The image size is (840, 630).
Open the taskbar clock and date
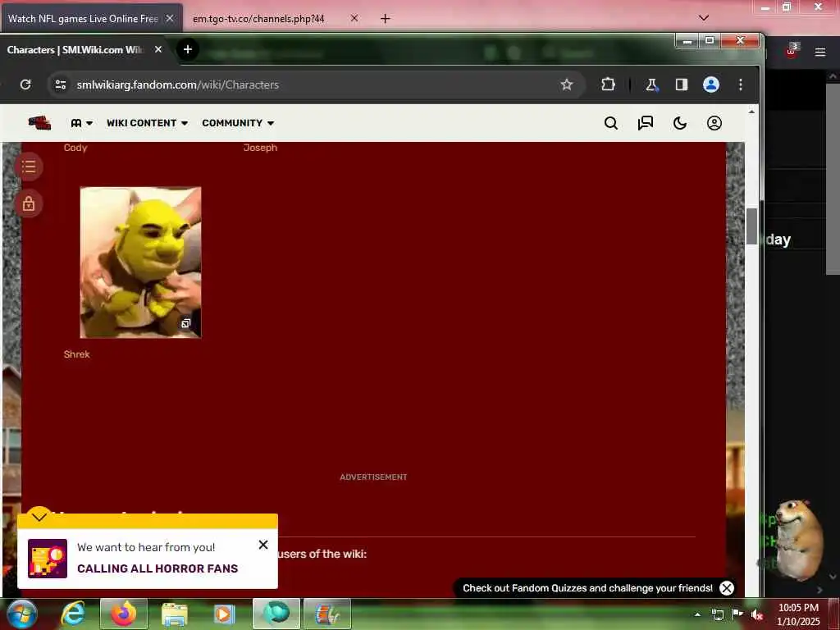coord(798,614)
